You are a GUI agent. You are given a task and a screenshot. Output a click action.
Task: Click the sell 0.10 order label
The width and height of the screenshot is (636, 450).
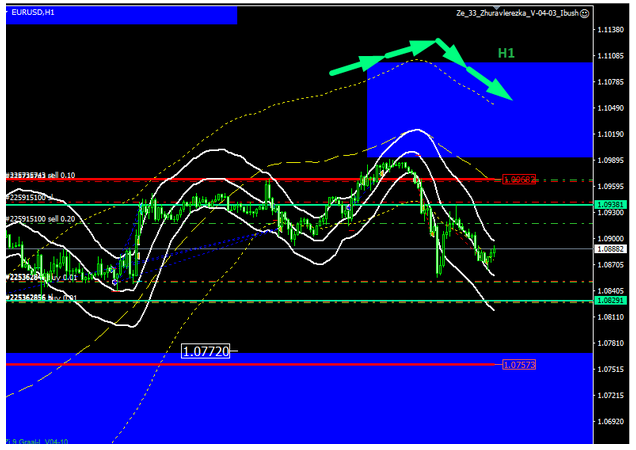(40, 175)
